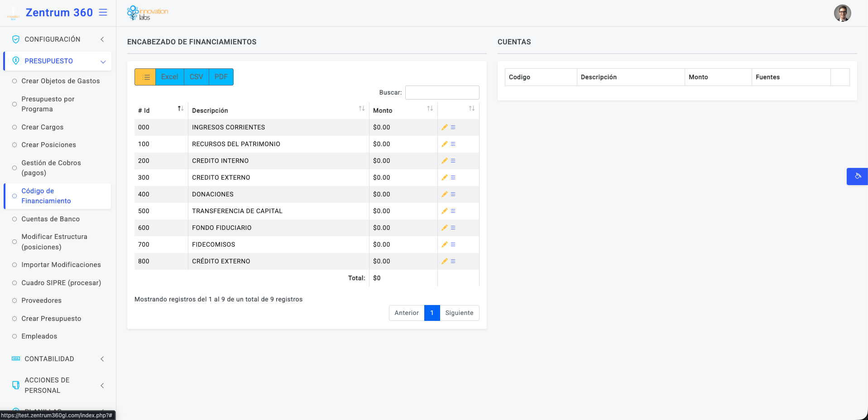Click the yellow column list button
This screenshot has height=420, width=868.
145,77
